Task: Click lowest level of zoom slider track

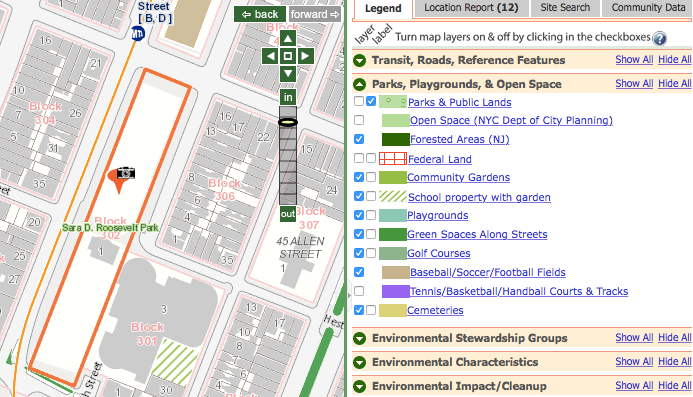Action: (288, 200)
